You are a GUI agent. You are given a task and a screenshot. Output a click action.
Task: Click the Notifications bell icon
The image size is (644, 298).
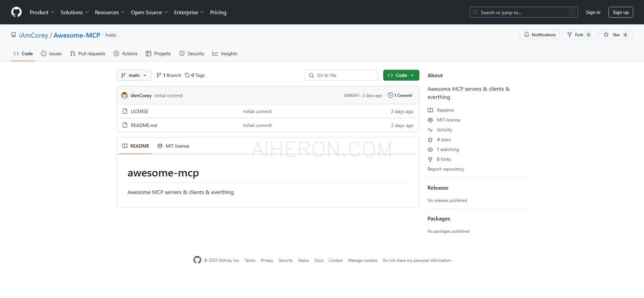pyautogui.click(x=527, y=35)
